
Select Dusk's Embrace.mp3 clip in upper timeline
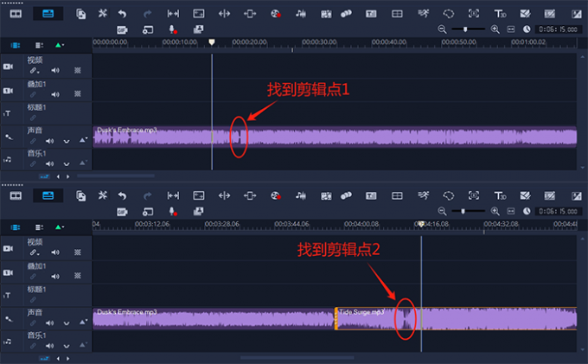pyautogui.click(x=335, y=137)
